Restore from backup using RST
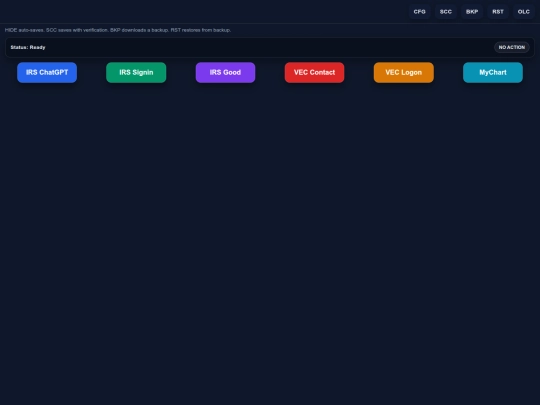 pyautogui.click(x=498, y=12)
